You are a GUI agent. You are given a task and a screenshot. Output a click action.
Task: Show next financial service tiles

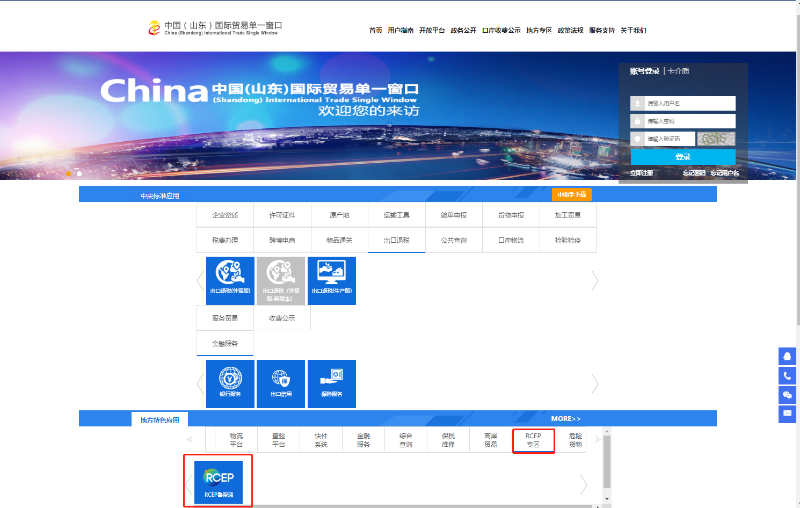(x=595, y=384)
